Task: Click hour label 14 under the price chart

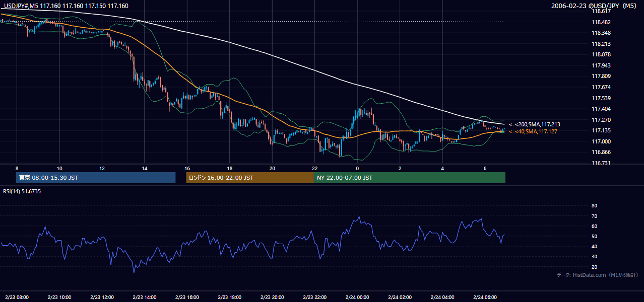Action: point(145,168)
